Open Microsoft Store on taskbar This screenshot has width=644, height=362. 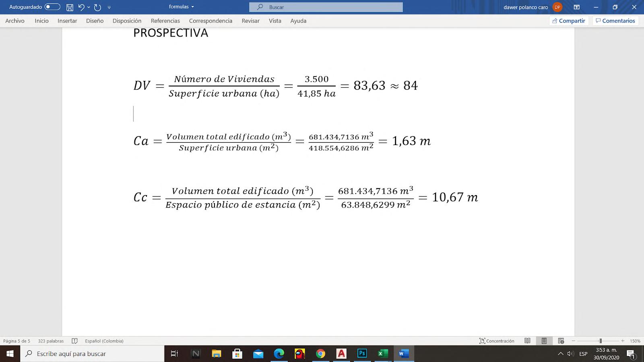[x=237, y=354]
